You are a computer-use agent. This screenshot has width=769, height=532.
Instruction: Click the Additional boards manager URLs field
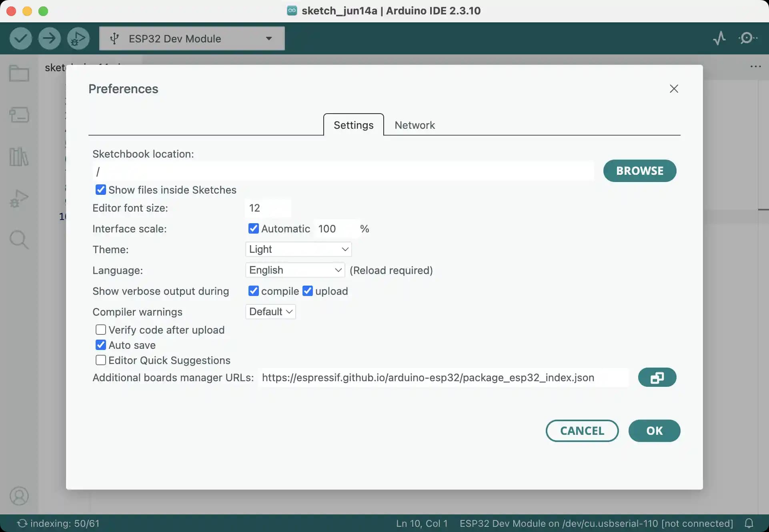pos(443,378)
